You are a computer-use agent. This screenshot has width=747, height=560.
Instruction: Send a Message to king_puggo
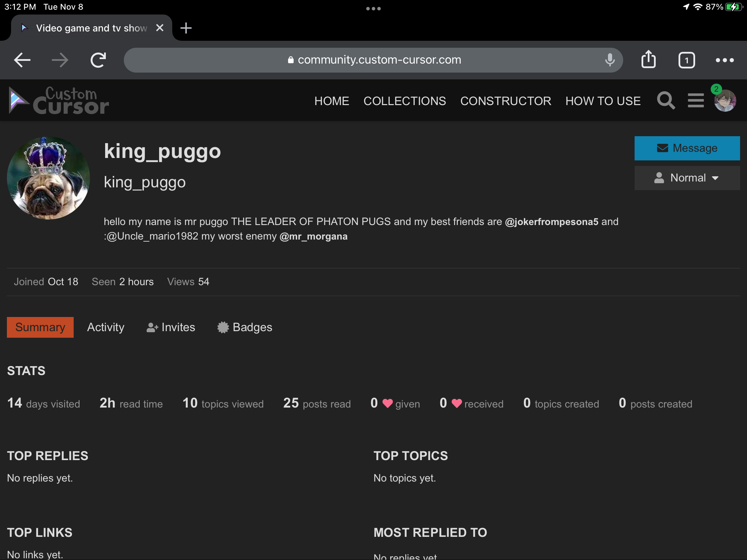[x=687, y=148]
